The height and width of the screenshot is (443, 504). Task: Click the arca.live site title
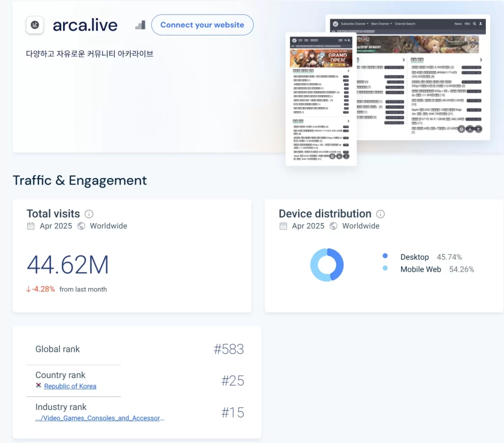[85, 25]
